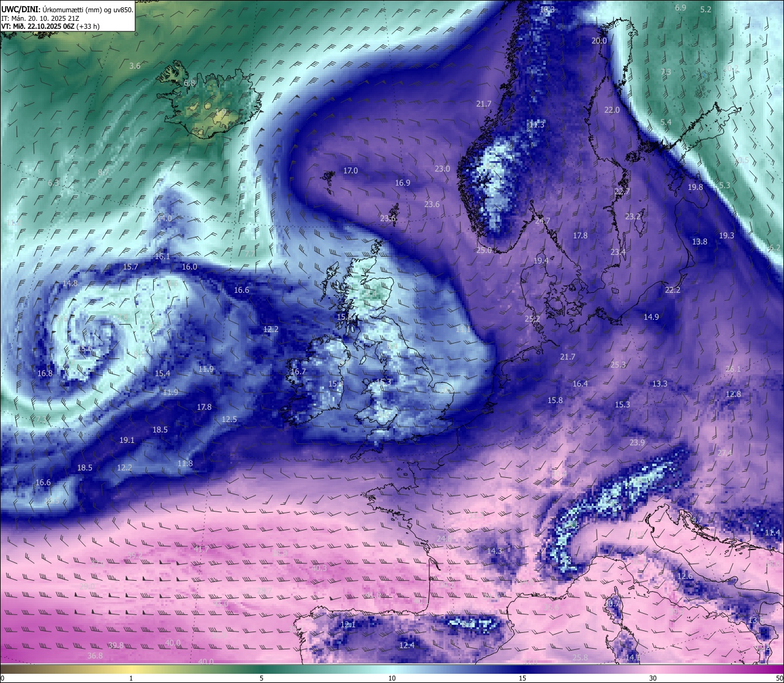The height and width of the screenshot is (683, 784).
Task: Click the value 15.7 north of the cyclone
Action: click(130, 267)
